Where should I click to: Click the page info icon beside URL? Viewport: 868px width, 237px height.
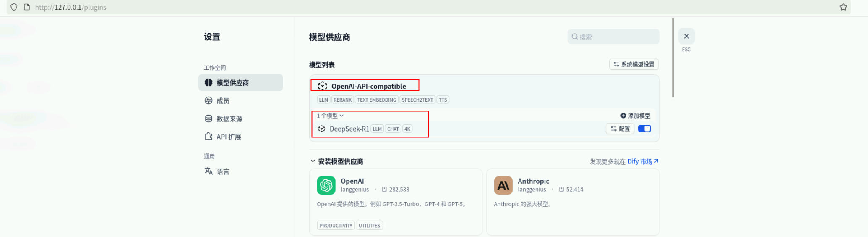pos(27,7)
